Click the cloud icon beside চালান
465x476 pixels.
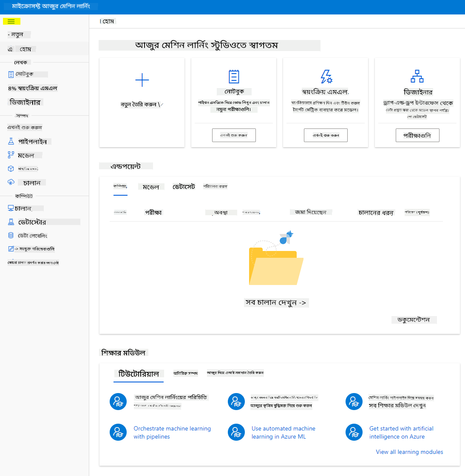(11, 182)
